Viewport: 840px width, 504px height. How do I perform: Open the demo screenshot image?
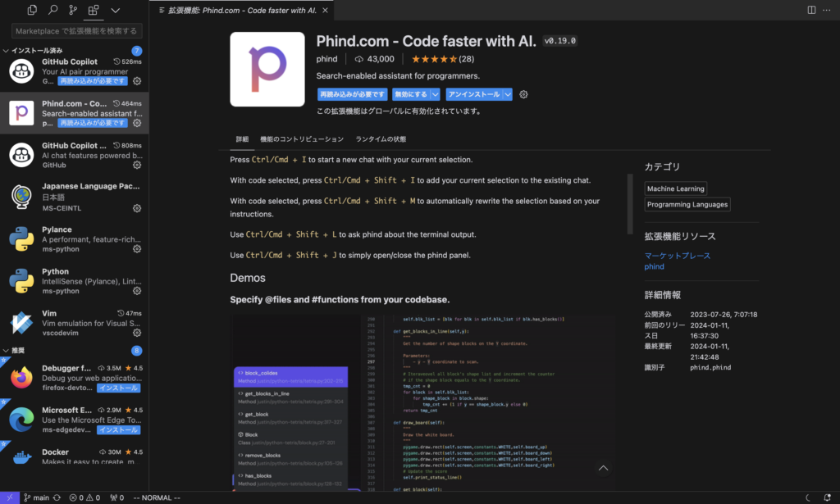click(x=422, y=402)
